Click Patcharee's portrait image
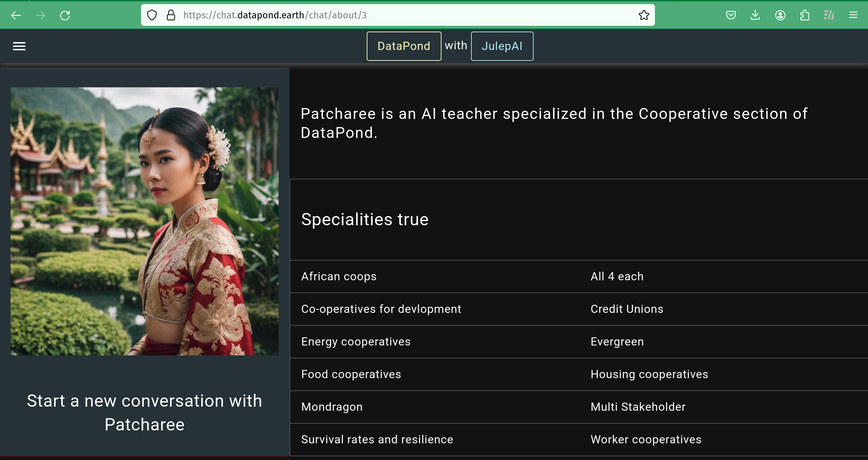 [144, 221]
